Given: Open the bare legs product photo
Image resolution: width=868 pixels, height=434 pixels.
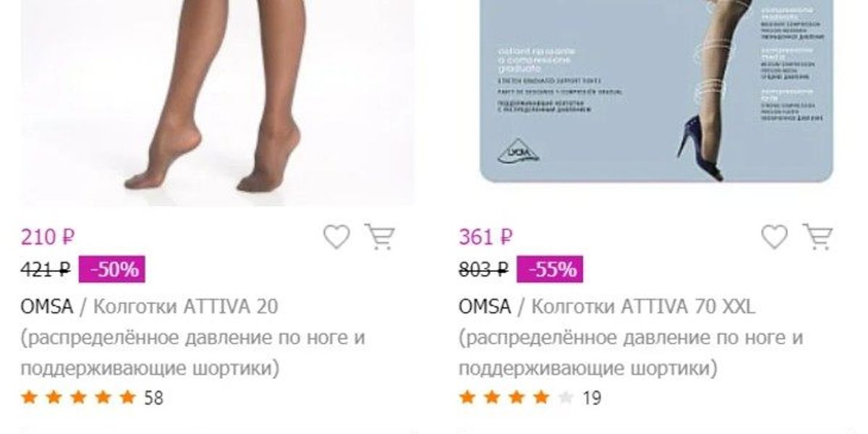Looking at the screenshot, I should point(218,103).
